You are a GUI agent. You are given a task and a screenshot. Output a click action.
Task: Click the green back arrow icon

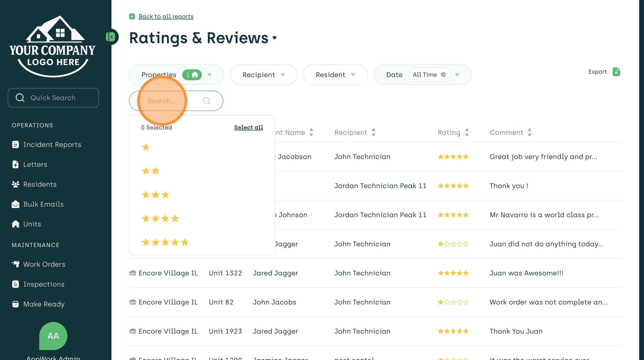pyautogui.click(x=132, y=16)
